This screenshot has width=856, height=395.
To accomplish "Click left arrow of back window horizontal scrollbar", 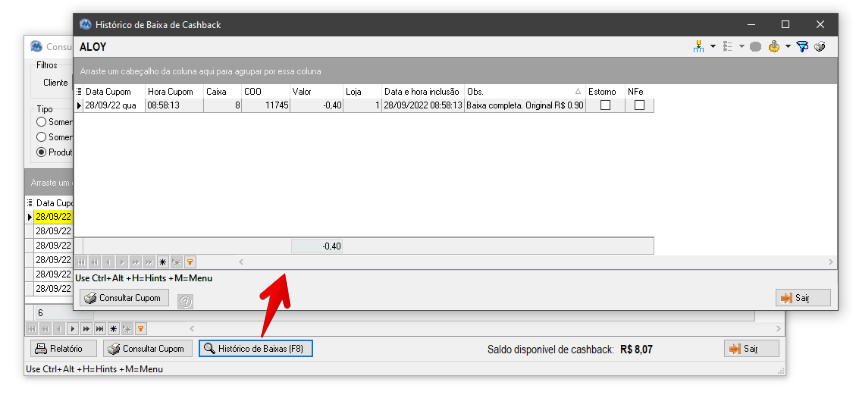I will pos(192,329).
